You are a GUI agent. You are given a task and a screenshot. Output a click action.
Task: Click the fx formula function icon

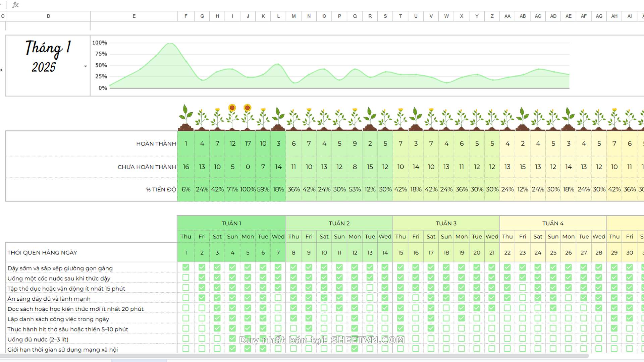click(15, 5)
